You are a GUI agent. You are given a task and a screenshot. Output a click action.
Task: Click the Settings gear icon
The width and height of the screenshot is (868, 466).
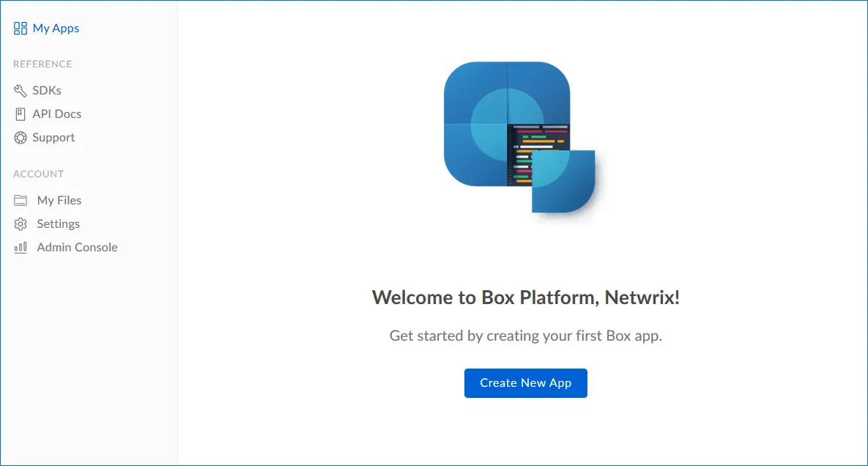(x=21, y=224)
